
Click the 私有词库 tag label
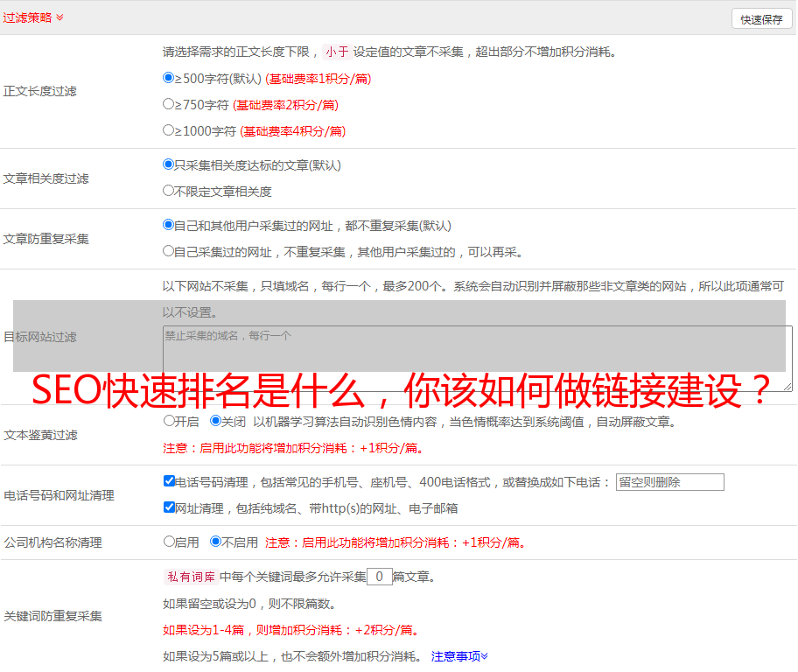(x=188, y=577)
